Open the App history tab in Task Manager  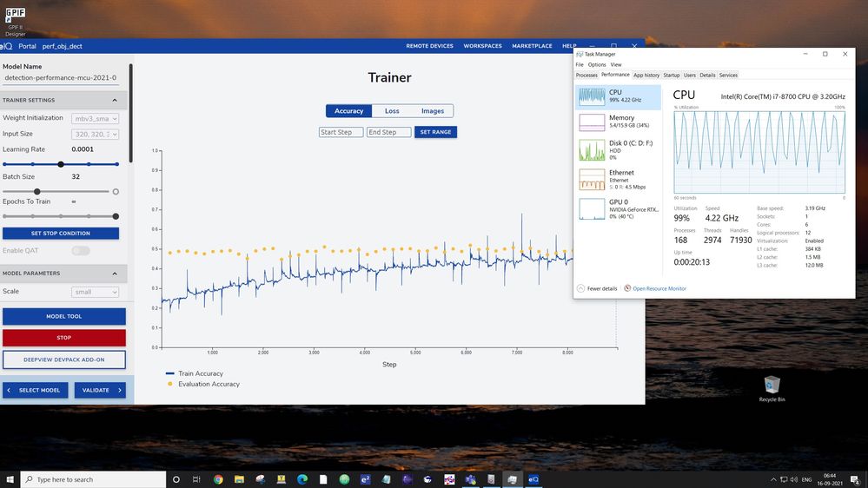point(646,76)
